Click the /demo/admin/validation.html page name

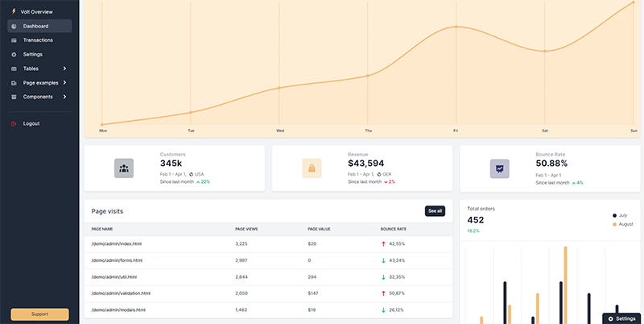pos(122,293)
